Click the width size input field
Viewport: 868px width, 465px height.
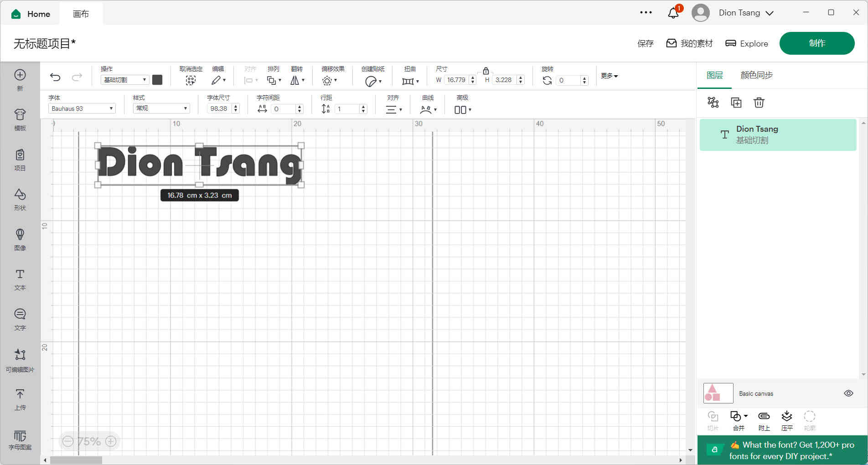pos(456,80)
